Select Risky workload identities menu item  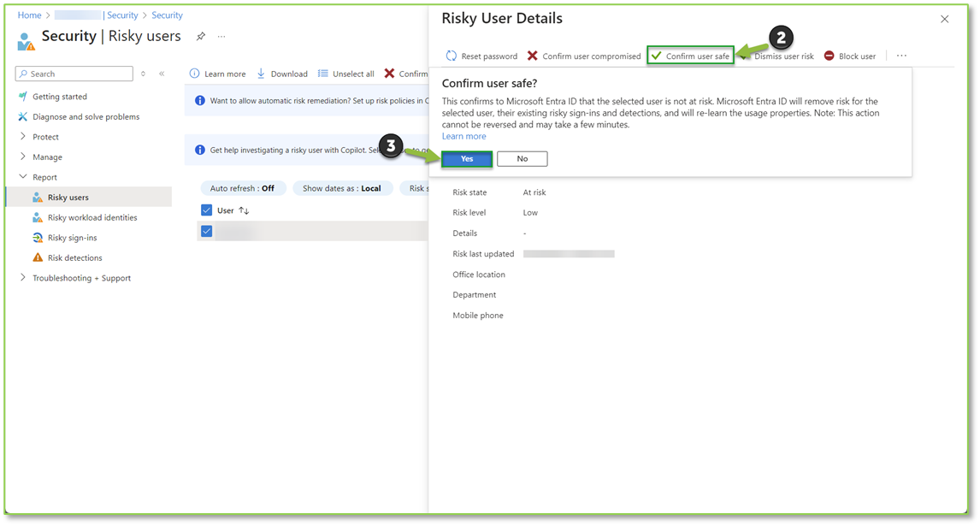click(x=92, y=217)
